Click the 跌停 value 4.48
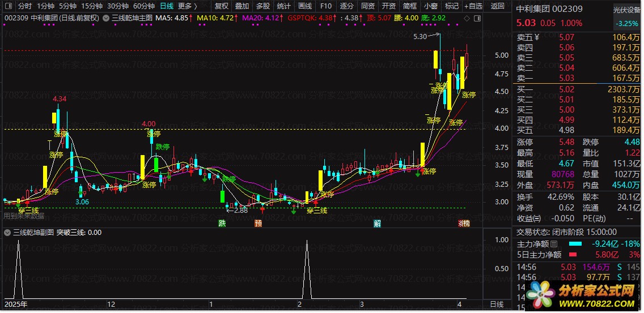The image size is (644, 313). (x=632, y=142)
